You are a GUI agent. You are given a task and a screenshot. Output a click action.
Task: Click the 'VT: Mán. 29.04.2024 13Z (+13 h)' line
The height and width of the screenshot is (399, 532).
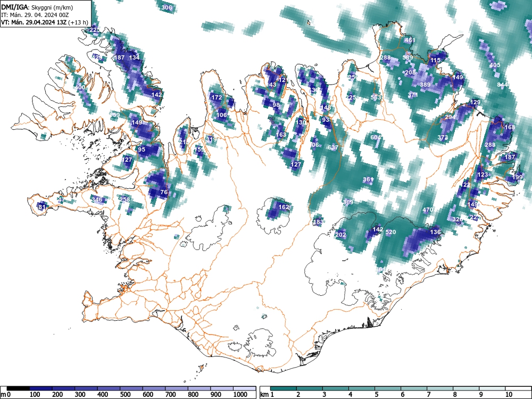pos(45,23)
